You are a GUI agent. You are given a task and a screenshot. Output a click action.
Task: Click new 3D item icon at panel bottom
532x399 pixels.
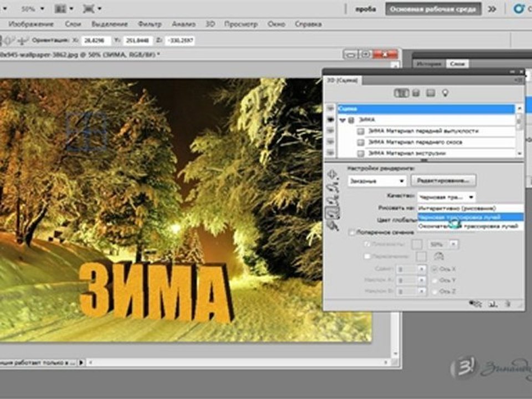tap(493, 304)
